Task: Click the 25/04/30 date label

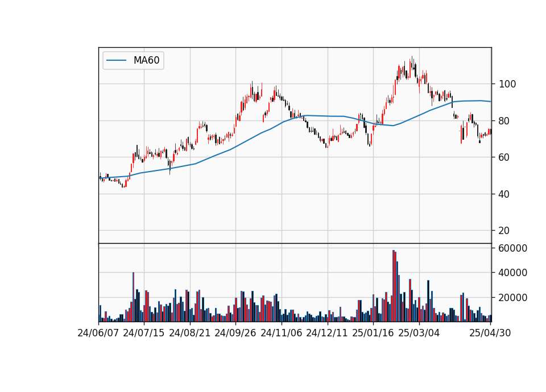Action: pyautogui.click(x=490, y=333)
